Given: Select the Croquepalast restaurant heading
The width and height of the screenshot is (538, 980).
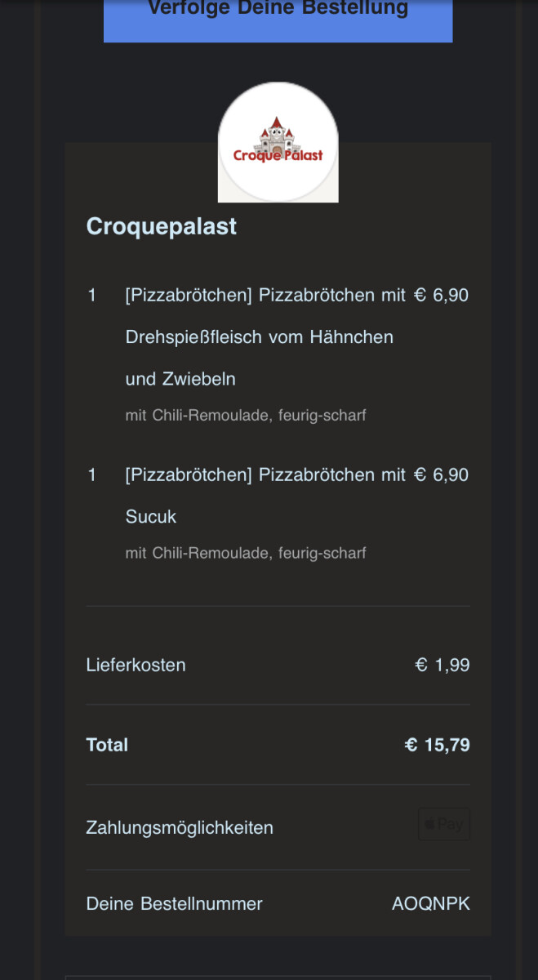Looking at the screenshot, I should 162,226.
